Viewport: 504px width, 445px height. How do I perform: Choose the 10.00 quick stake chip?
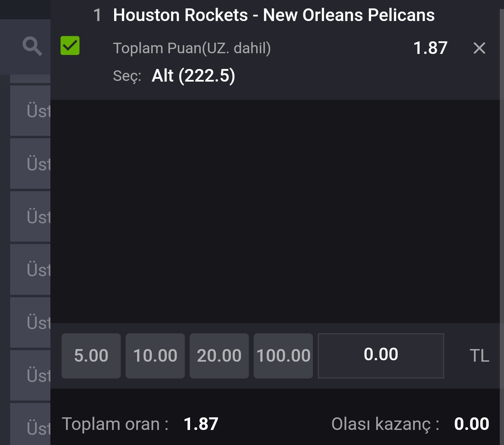coord(155,356)
